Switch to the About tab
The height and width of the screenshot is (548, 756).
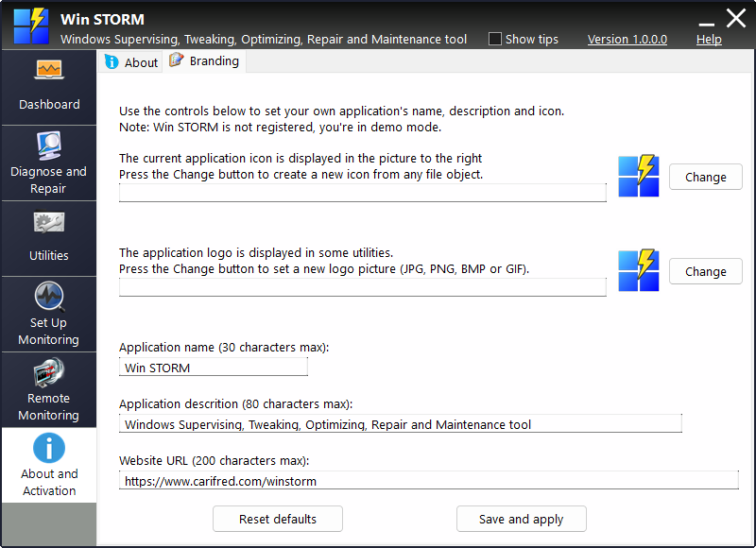pos(131,62)
